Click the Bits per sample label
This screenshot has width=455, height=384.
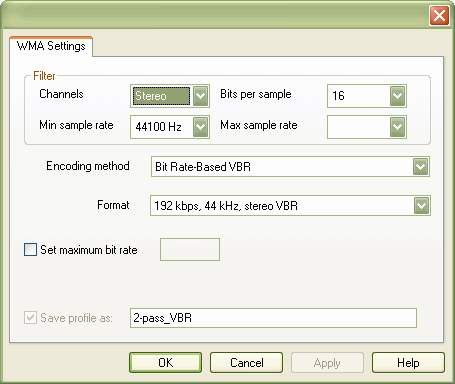(x=256, y=94)
